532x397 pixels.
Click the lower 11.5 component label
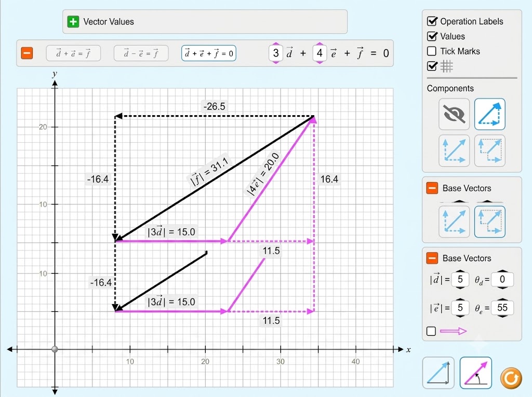point(271,320)
